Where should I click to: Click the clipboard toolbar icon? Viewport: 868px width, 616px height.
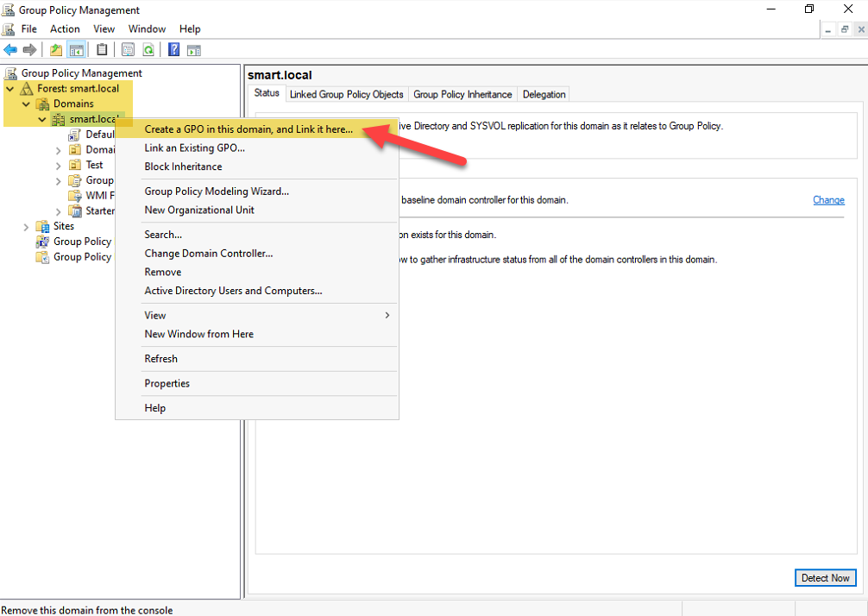102,50
